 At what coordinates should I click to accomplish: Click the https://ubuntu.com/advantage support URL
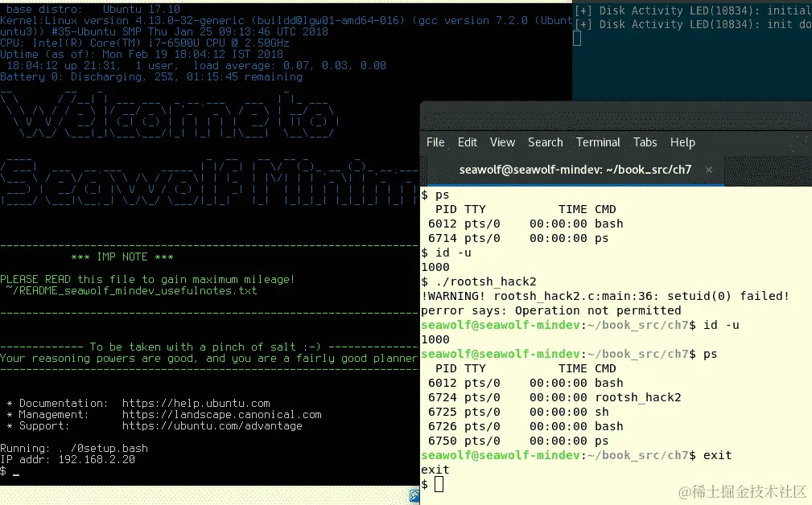(212, 426)
